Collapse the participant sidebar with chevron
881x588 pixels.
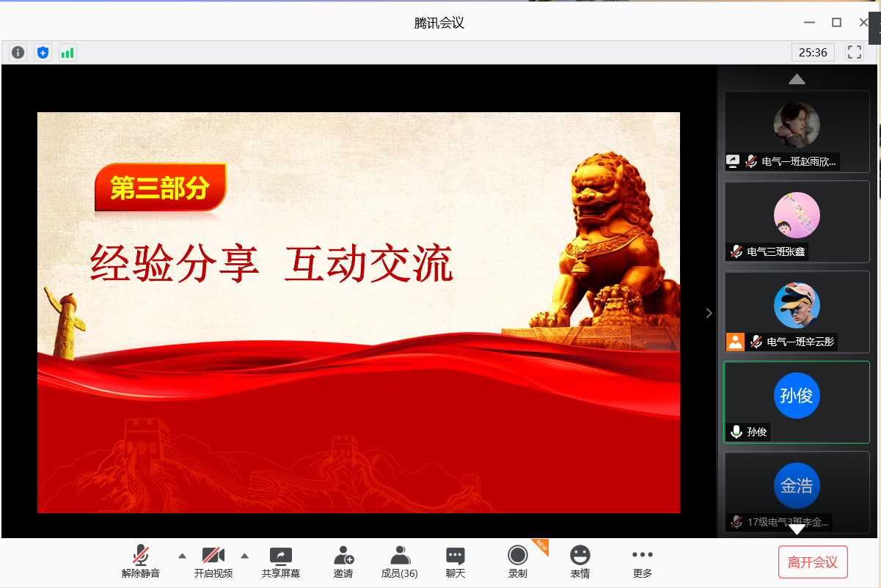click(x=709, y=313)
